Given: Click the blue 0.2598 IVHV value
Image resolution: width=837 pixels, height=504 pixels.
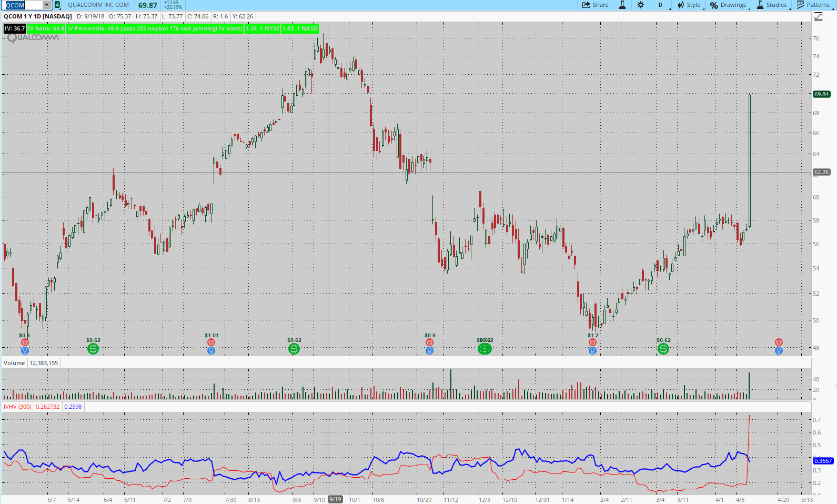Looking at the screenshot, I should 73,407.
